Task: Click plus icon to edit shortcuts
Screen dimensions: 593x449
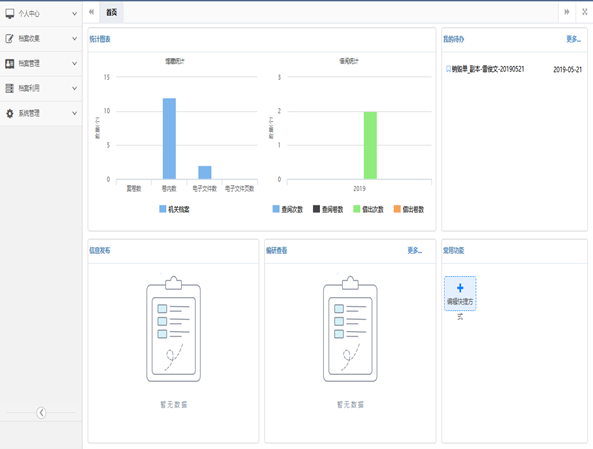Action: (460, 288)
